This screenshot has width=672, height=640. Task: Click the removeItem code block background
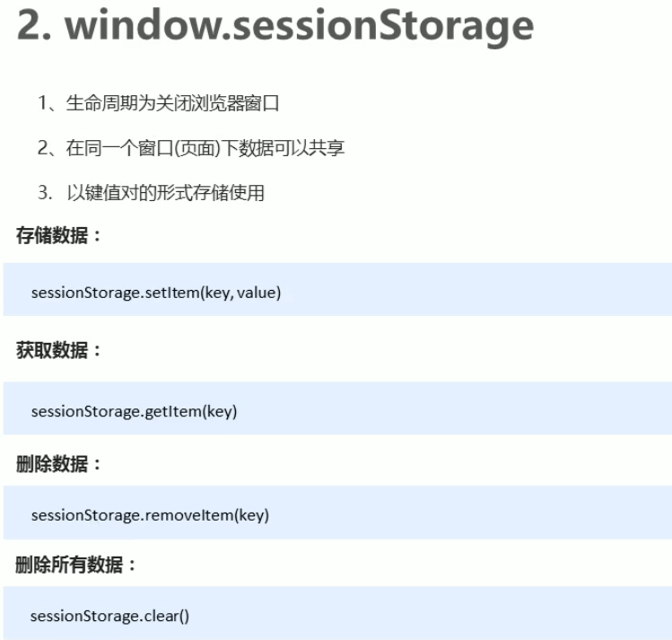point(337,513)
